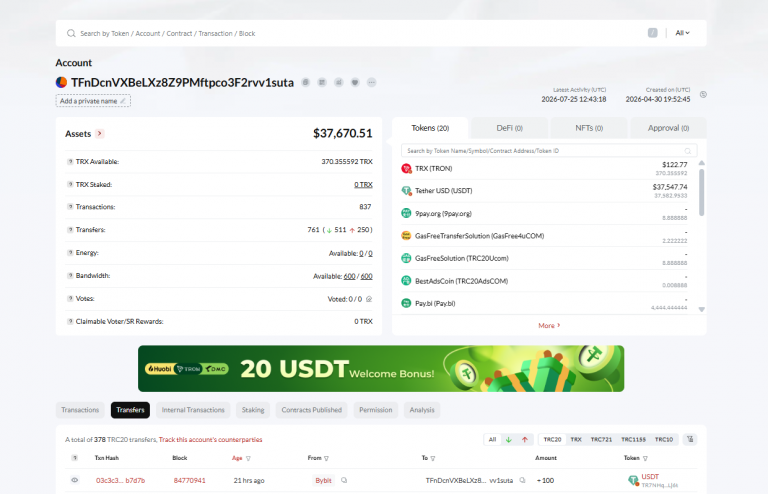
Task: Click the search magnifier icon in top bar
Action: [x=71, y=33]
